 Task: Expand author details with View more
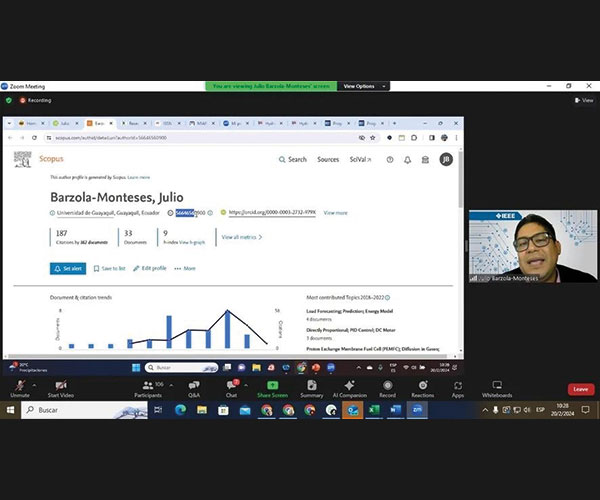tap(336, 213)
